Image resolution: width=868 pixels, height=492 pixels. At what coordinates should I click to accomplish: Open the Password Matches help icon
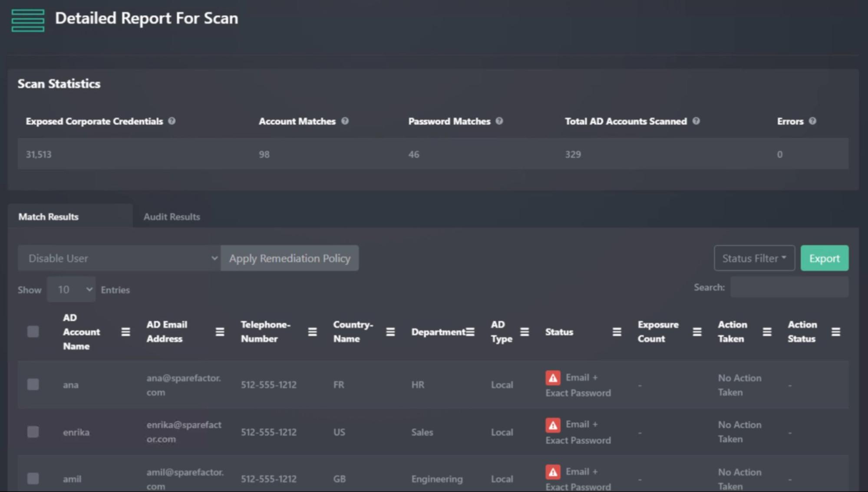pyautogui.click(x=498, y=121)
